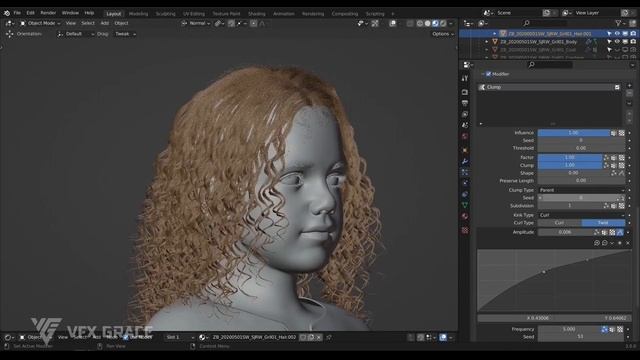Screen dimensions: 640x360
Task: Open the Physics properties tab
Action: point(465,183)
